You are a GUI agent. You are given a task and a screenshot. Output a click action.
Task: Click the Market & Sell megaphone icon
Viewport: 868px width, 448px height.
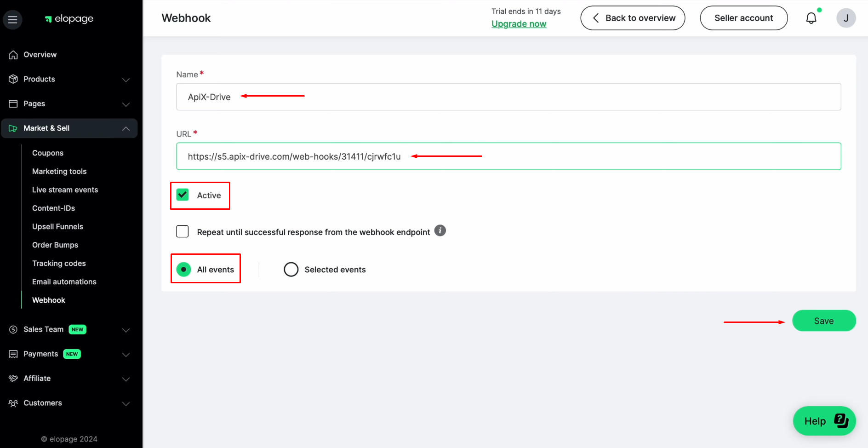tap(13, 128)
